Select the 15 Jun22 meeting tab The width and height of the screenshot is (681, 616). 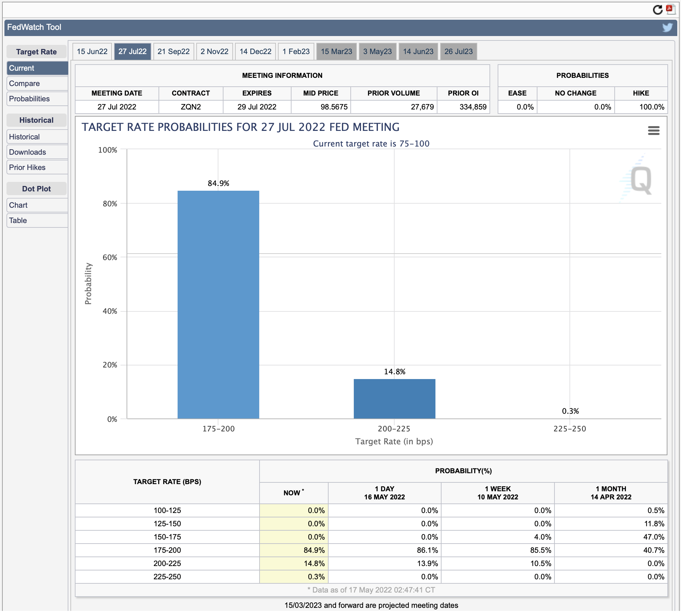[x=92, y=52]
